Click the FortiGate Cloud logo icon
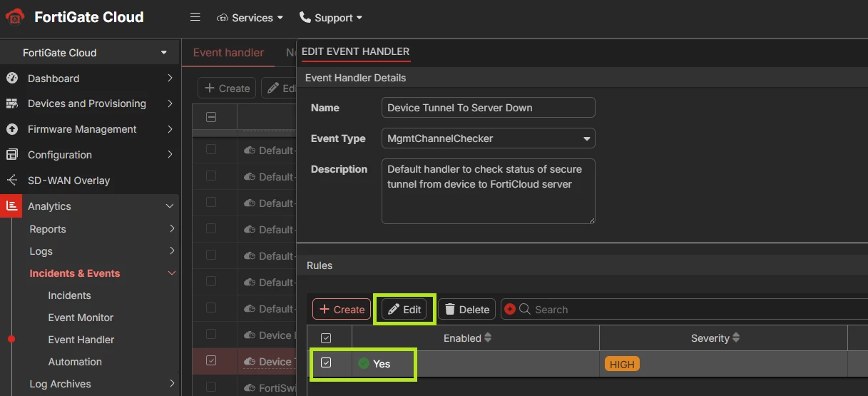Viewport: 868px width, 396px height. click(15, 17)
